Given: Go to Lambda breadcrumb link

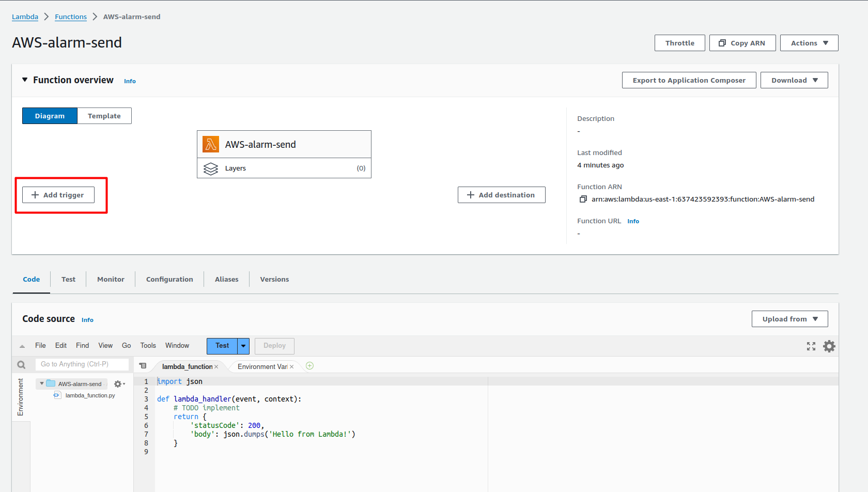Looking at the screenshot, I should tap(25, 17).
